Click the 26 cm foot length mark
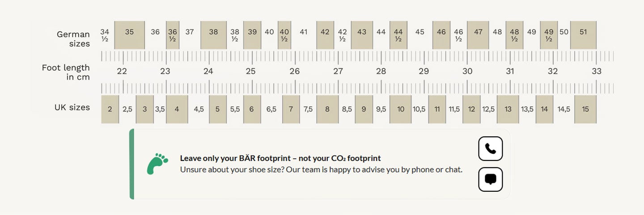Screen dimensions: 644x215 click(294, 71)
